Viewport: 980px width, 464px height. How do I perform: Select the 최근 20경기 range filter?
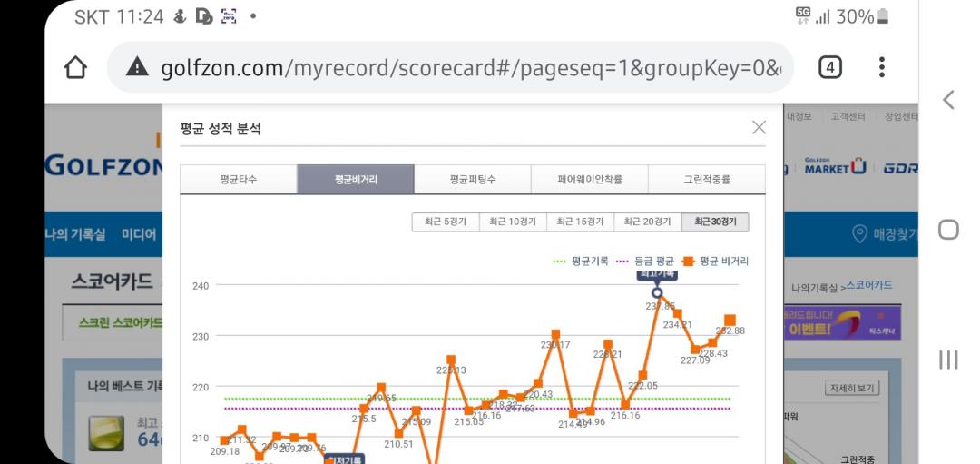pyautogui.click(x=647, y=222)
